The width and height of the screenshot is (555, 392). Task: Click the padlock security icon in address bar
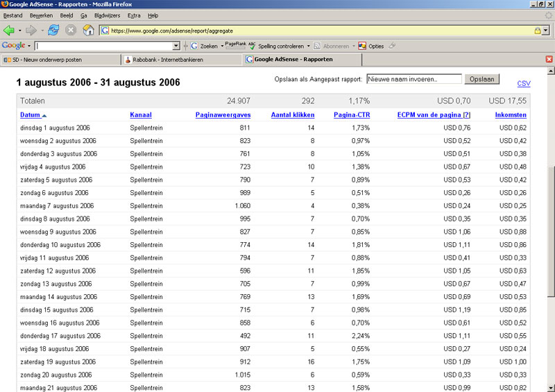pos(537,31)
